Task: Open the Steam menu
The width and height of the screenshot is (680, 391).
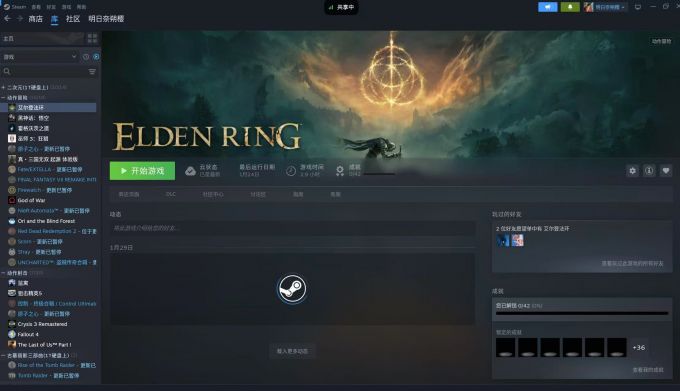Action: coord(15,7)
